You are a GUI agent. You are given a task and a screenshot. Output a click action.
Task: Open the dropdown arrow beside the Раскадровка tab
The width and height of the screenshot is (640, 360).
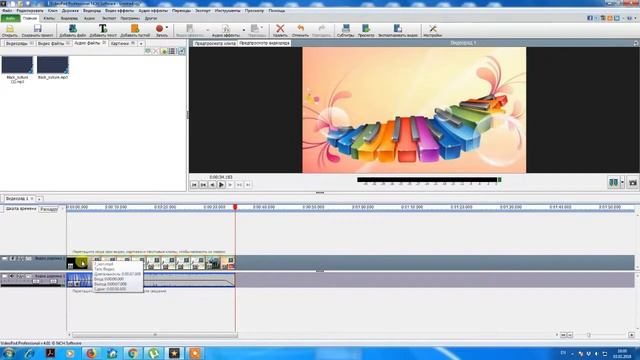62,209
